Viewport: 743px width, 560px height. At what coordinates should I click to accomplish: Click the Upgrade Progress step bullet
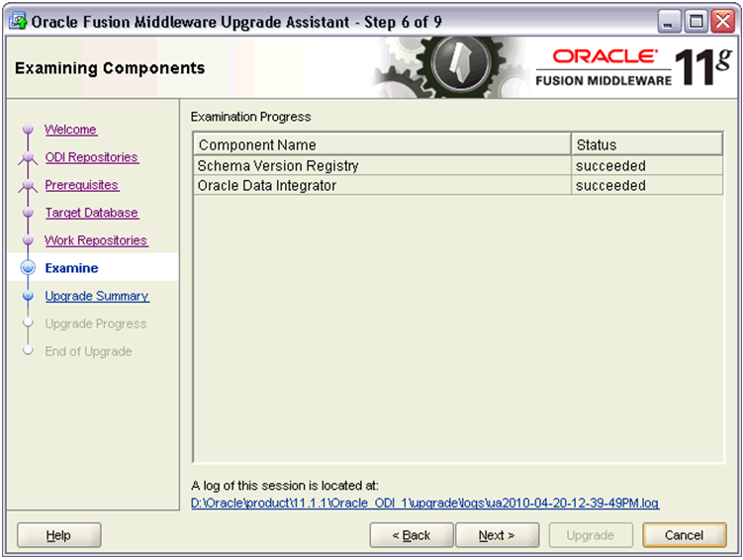tap(28, 323)
